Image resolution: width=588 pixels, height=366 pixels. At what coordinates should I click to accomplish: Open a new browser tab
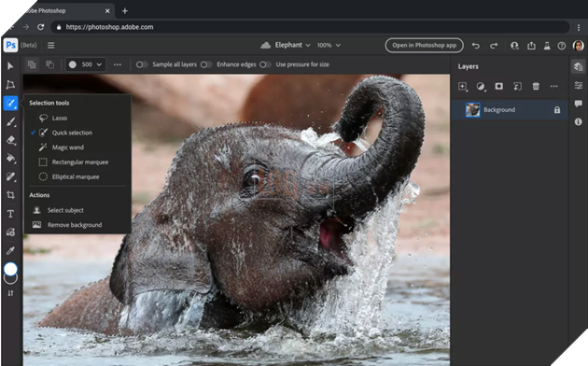(x=125, y=11)
